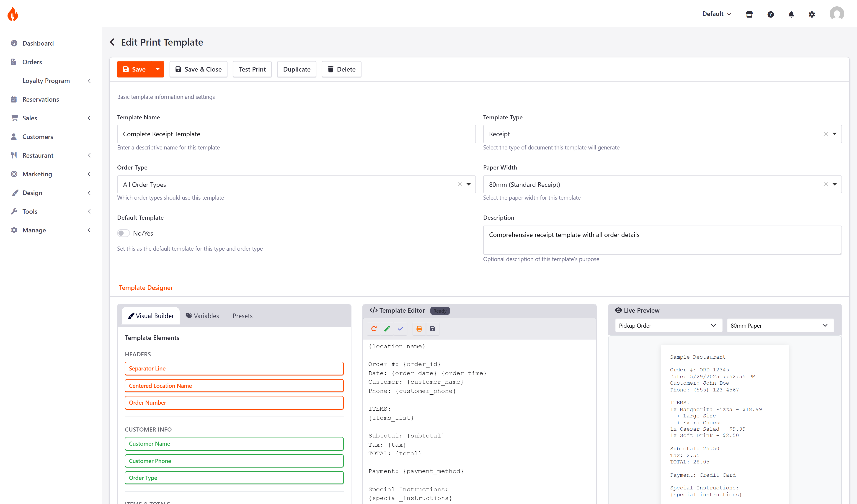Image resolution: width=857 pixels, height=504 pixels.
Task: Click the Test Print button
Action: [x=252, y=69]
